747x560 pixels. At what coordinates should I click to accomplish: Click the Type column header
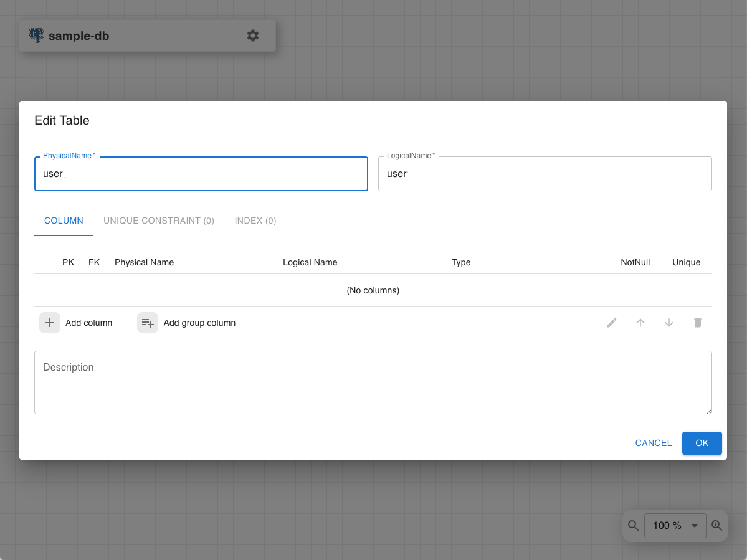tap(460, 262)
